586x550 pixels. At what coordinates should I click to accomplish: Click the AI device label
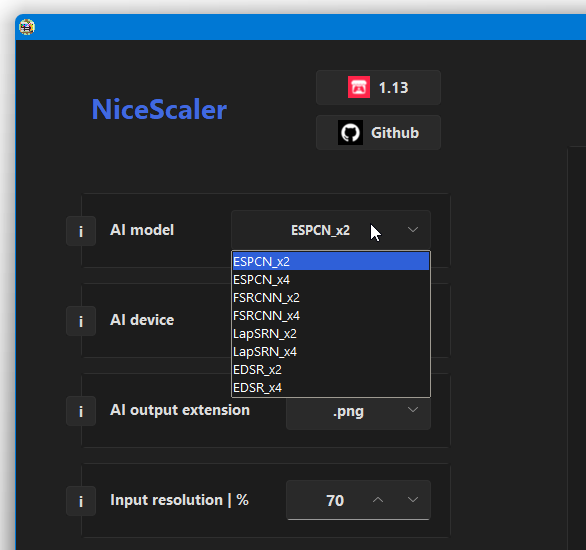[x=142, y=320]
